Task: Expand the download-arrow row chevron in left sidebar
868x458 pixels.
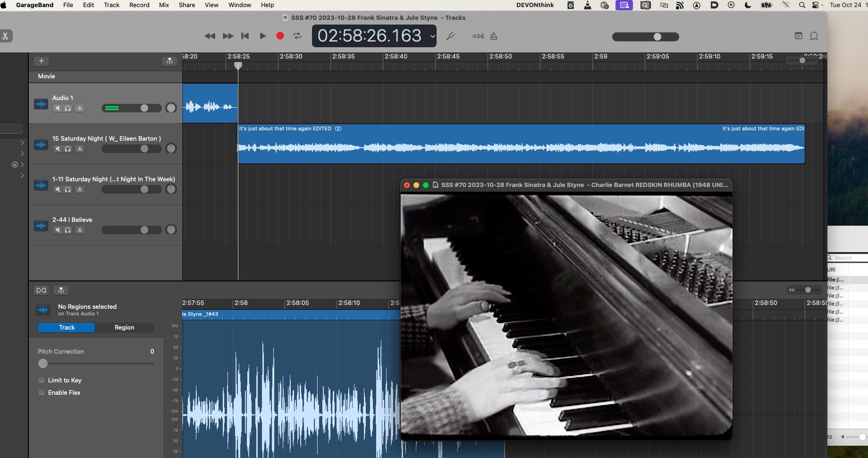Action: click(22, 164)
